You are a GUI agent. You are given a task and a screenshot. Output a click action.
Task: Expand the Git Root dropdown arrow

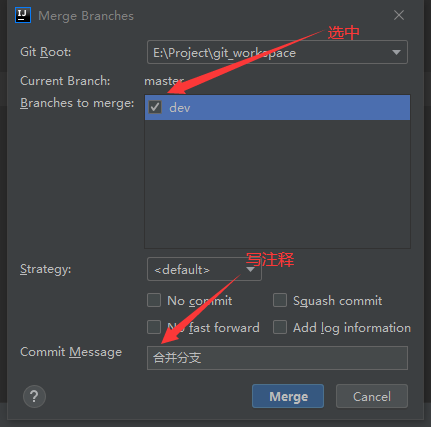pyautogui.click(x=396, y=52)
